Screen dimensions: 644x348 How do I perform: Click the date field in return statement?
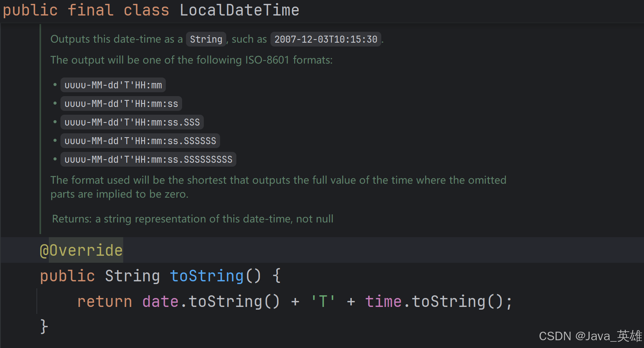[160, 301]
